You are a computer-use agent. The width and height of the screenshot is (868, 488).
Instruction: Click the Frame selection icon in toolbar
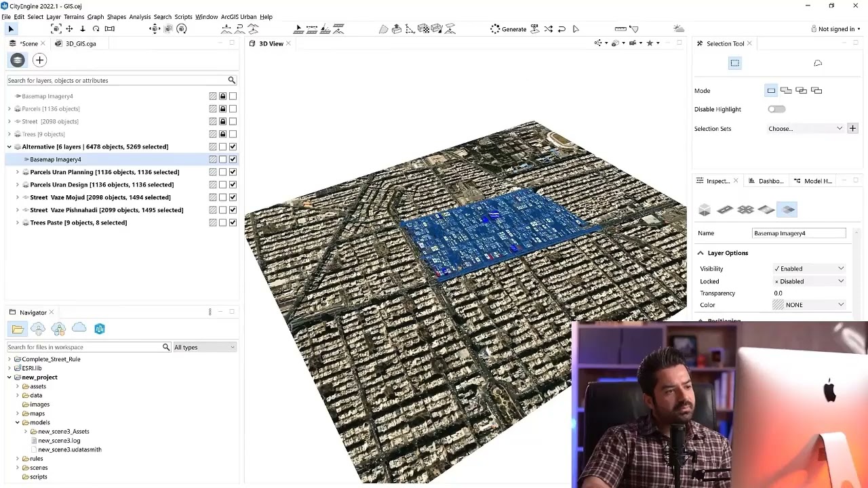pyautogui.click(x=56, y=29)
